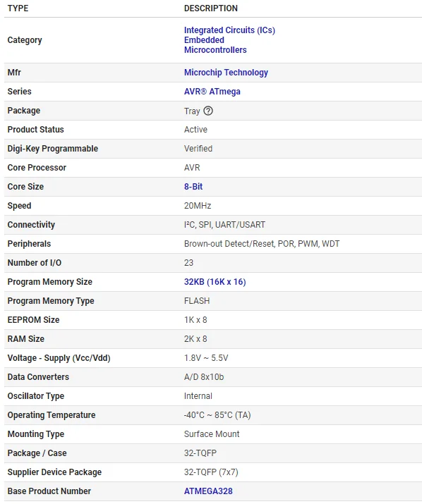Open the ATMEGA328 base product number link
This screenshot has height=504, width=422.
coord(208,491)
